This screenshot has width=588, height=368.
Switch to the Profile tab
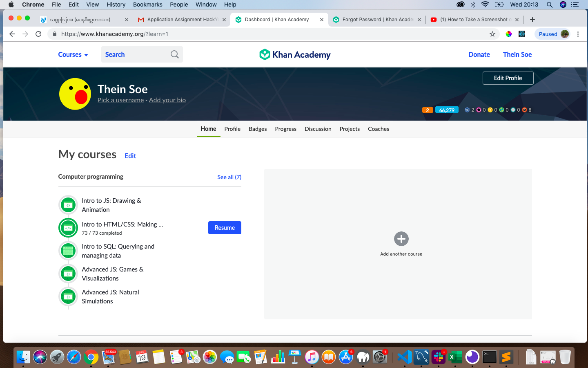[232, 129]
